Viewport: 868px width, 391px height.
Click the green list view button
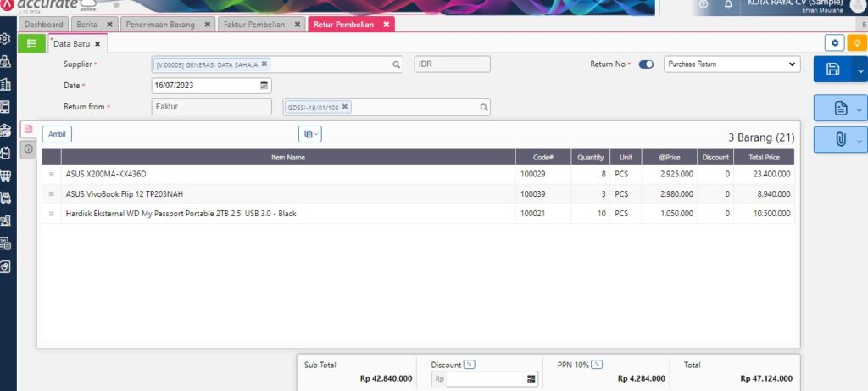32,44
